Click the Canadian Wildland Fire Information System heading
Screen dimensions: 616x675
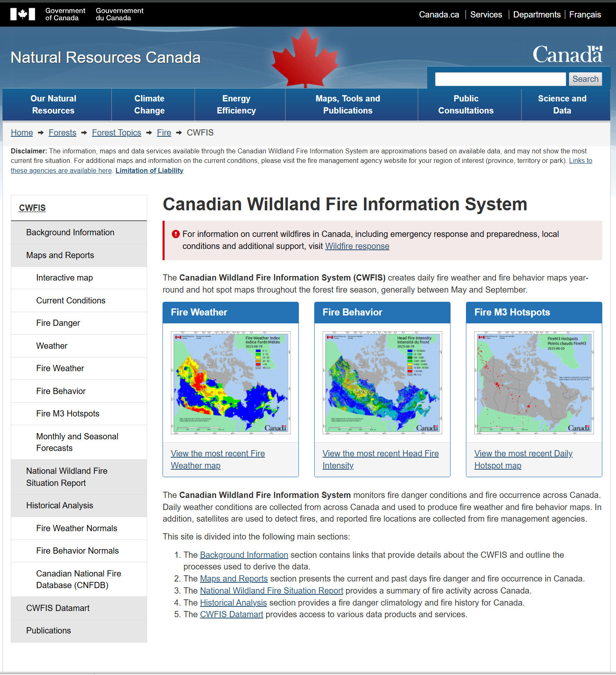(345, 204)
